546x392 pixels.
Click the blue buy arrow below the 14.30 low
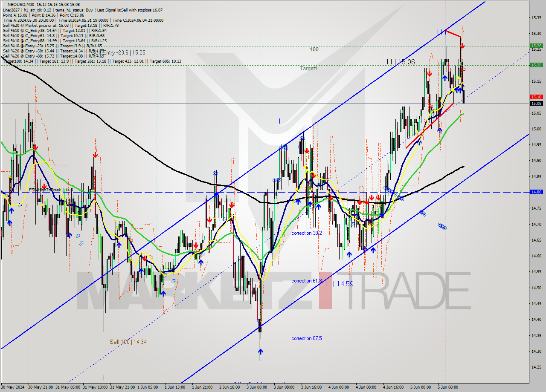coord(260,352)
